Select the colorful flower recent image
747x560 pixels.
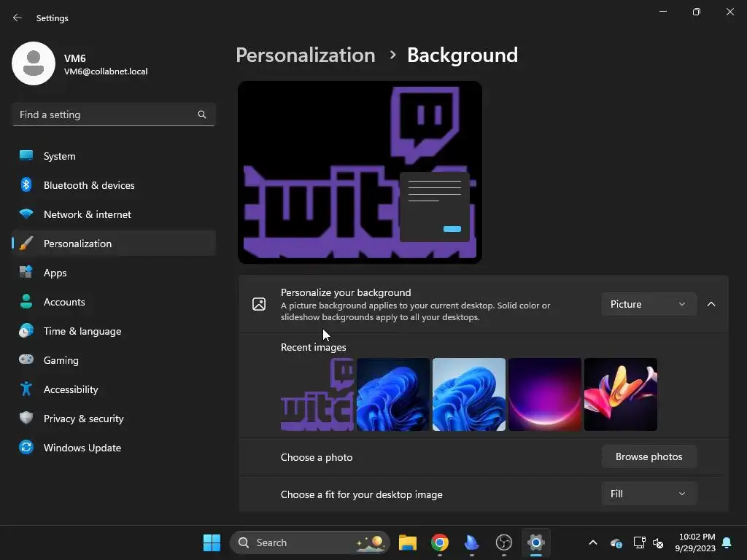point(621,394)
